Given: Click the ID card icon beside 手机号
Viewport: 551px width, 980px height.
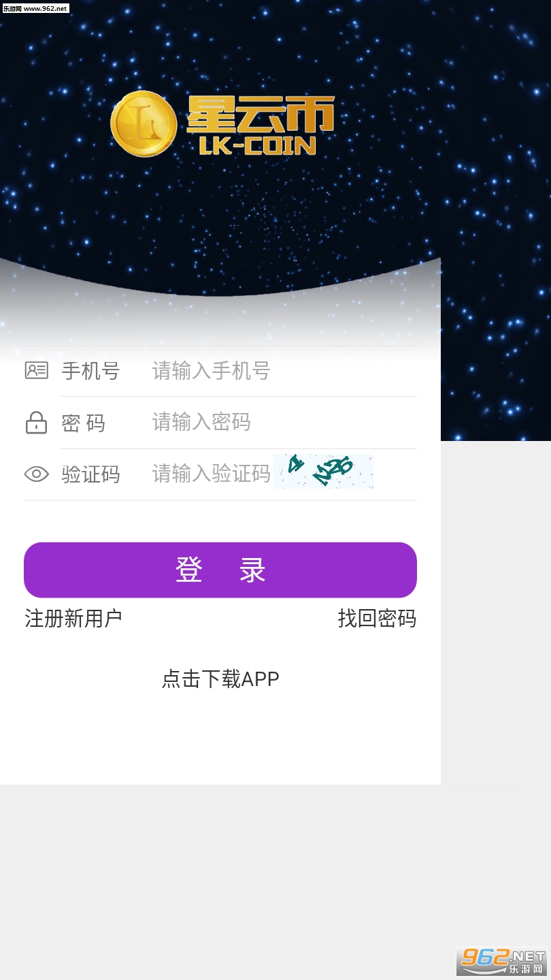Looking at the screenshot, I should tap(37, 370).
